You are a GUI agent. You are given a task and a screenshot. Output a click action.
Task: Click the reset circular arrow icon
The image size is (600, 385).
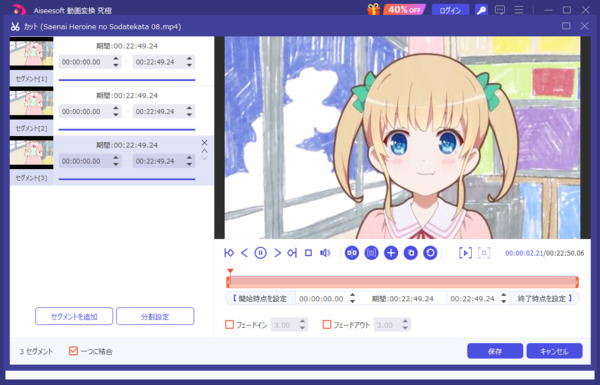tap(430, 253)
